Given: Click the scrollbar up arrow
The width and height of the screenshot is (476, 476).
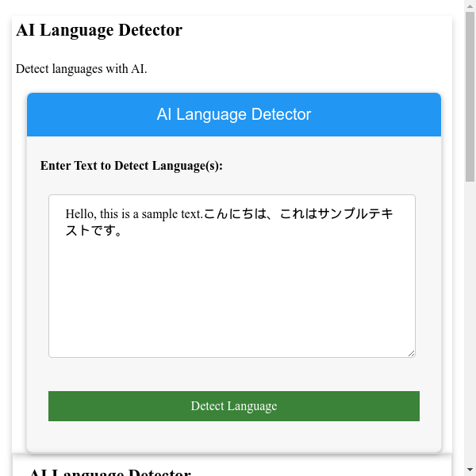Looking at the screenshot, I should 470,6.
